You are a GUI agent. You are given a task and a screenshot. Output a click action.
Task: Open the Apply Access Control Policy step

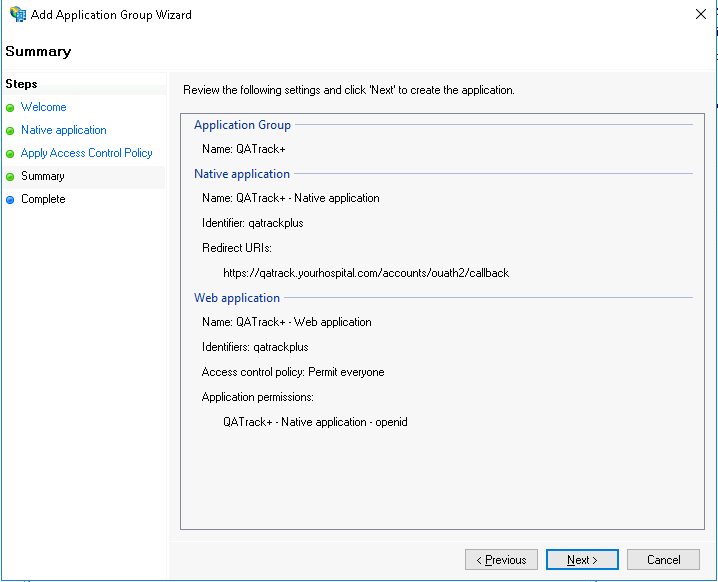(x=87, y=153)
